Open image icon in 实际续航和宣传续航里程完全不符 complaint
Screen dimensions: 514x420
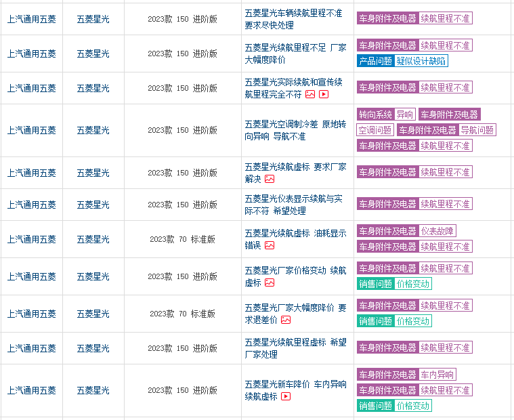[x=310, y=94]
